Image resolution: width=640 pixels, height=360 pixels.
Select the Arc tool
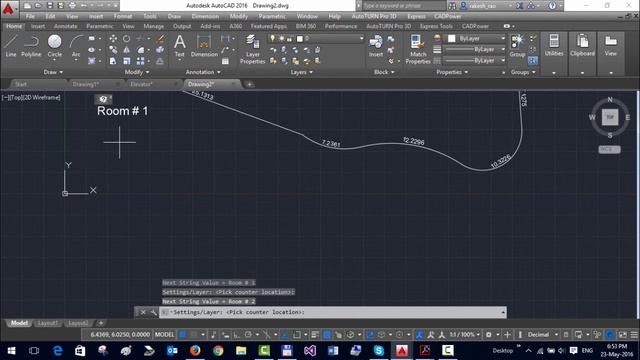coord(76,46)
